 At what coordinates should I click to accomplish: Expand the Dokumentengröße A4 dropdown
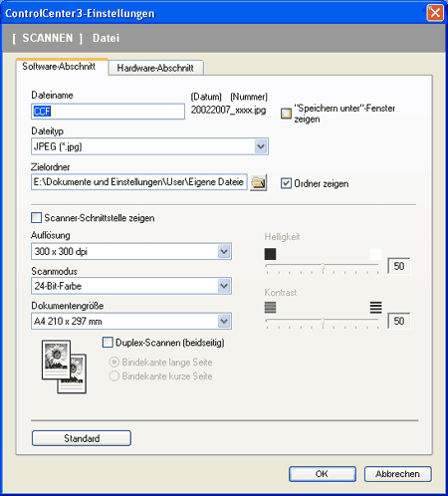coord(224,321)
